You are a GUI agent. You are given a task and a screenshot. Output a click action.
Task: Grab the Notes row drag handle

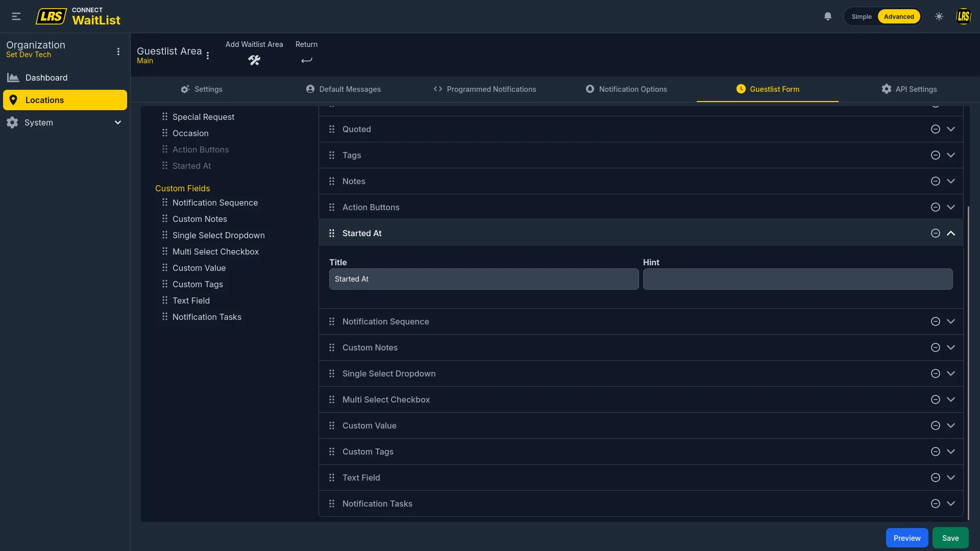point(332,181)
